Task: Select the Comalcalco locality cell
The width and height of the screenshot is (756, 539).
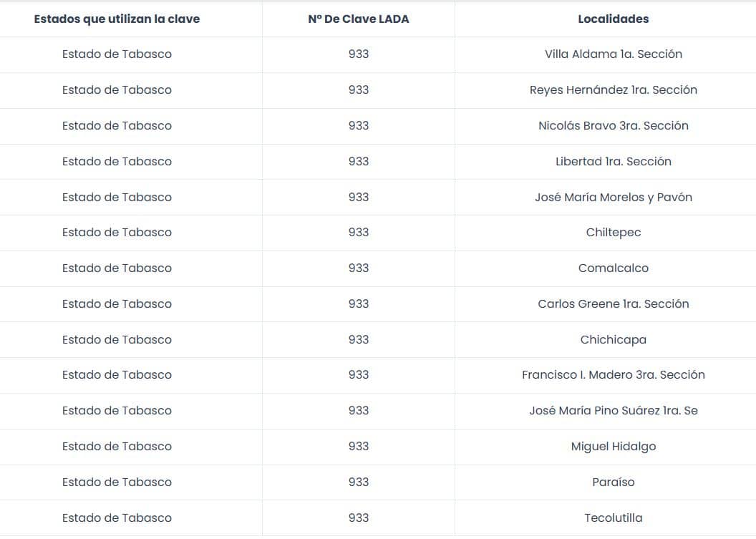Action: point(614,268)
